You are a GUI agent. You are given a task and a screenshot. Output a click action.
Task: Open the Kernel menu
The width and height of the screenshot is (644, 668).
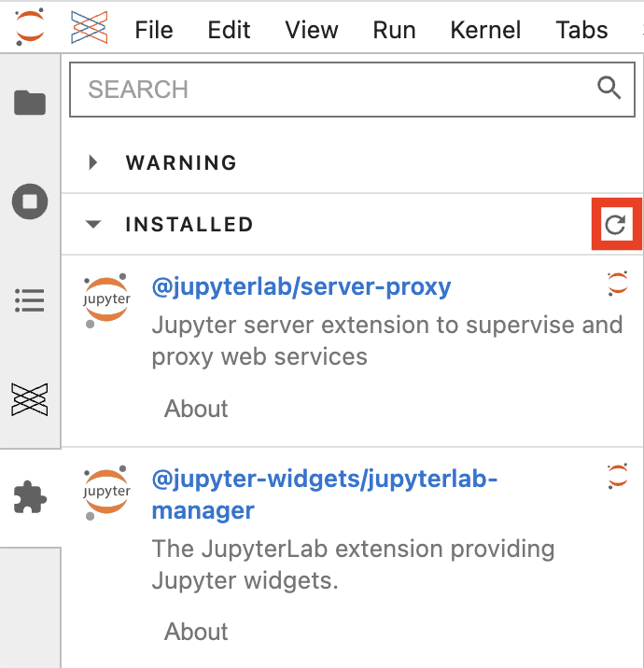pos(485,30)
